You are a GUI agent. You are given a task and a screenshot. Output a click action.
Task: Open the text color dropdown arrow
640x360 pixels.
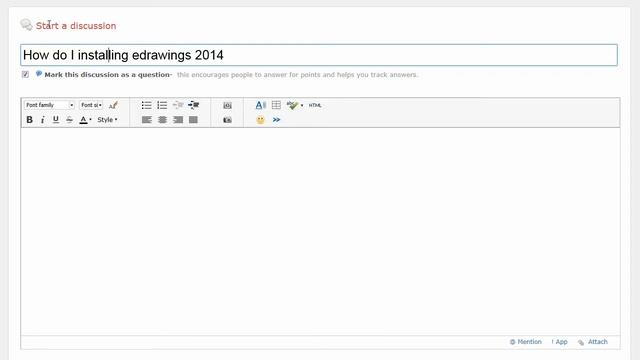[90, 120]
